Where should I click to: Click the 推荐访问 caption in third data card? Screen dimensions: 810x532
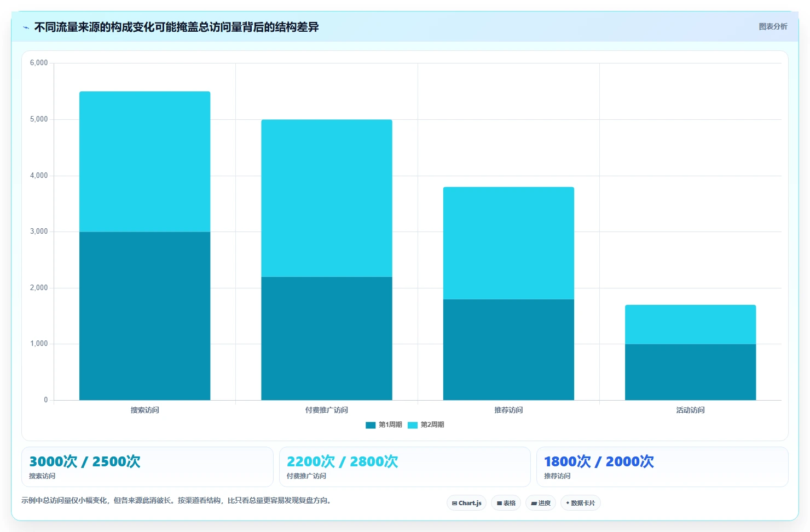(x=557, y=476)
